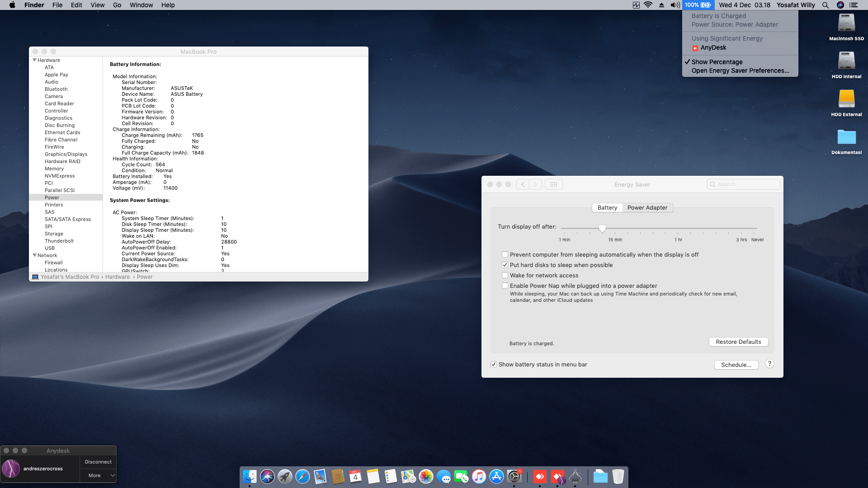
Task: Open the Go menu in menu bar
Action: click(117, 5)
